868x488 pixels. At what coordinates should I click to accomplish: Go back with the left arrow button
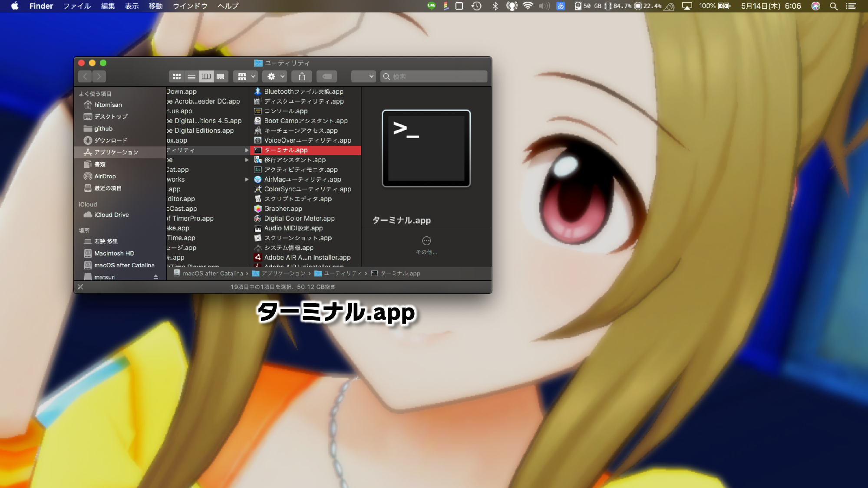point(85,76)
